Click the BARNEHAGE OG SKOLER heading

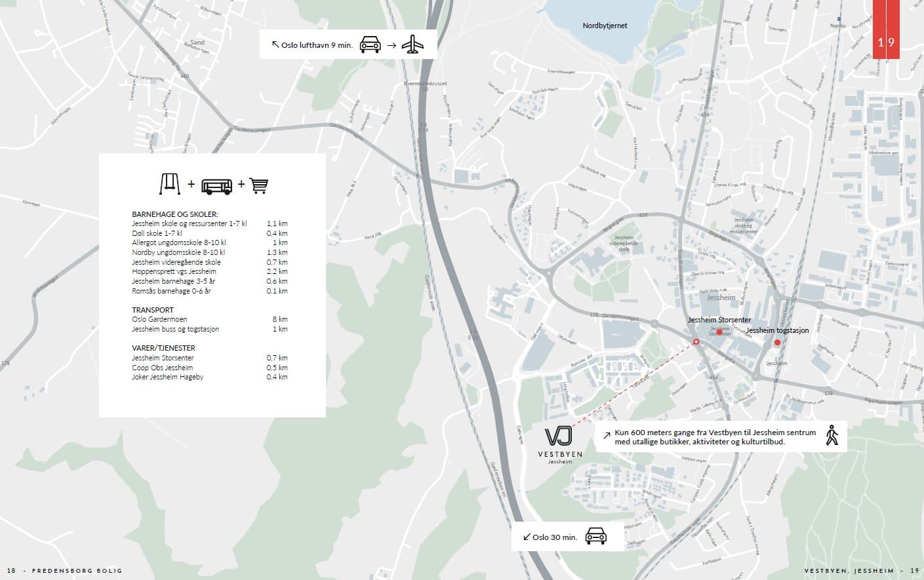tap(174, 214)
